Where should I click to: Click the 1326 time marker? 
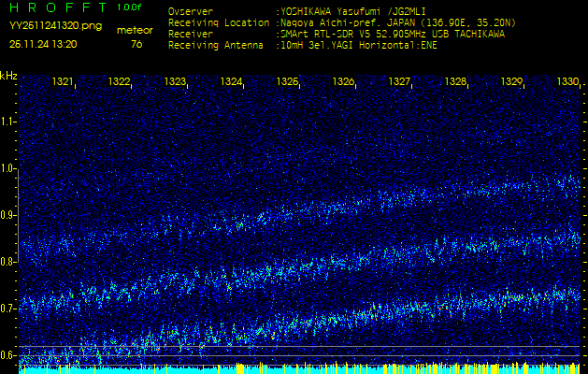coord(343,81)
